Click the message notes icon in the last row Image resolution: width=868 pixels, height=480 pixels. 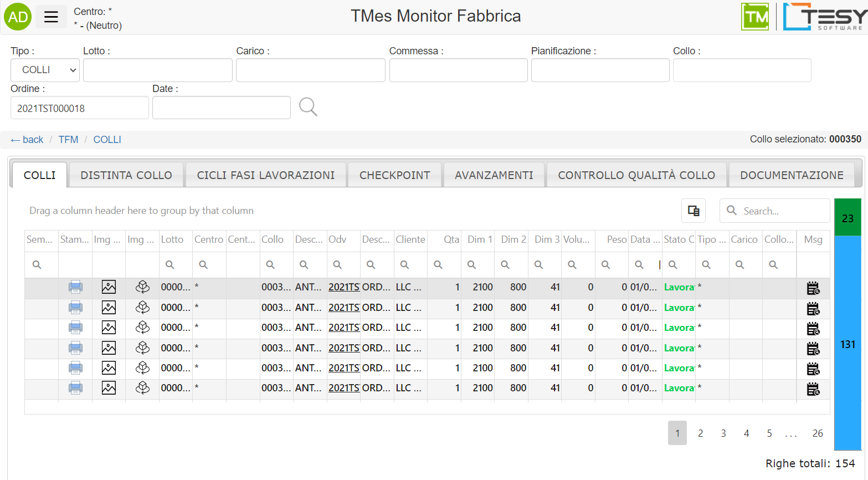[x=813, y=389]
